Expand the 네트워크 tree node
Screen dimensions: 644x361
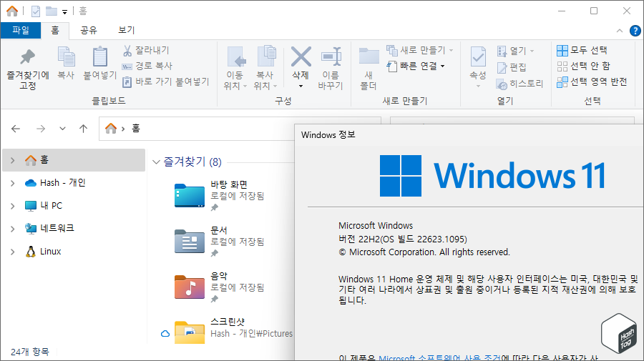tap(13, 229)
